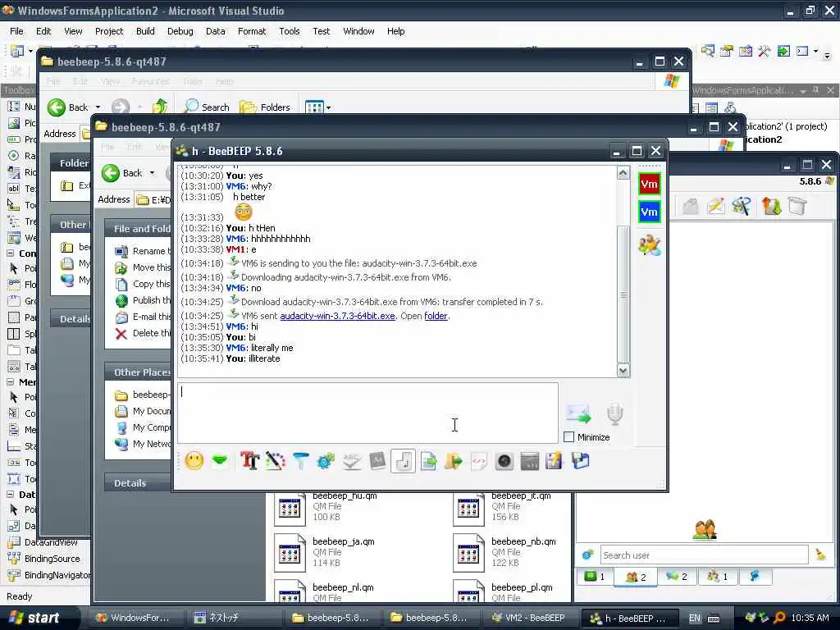Click the group members icon below avatars
The height and width of the screenshot is (630, 840).
650,244
